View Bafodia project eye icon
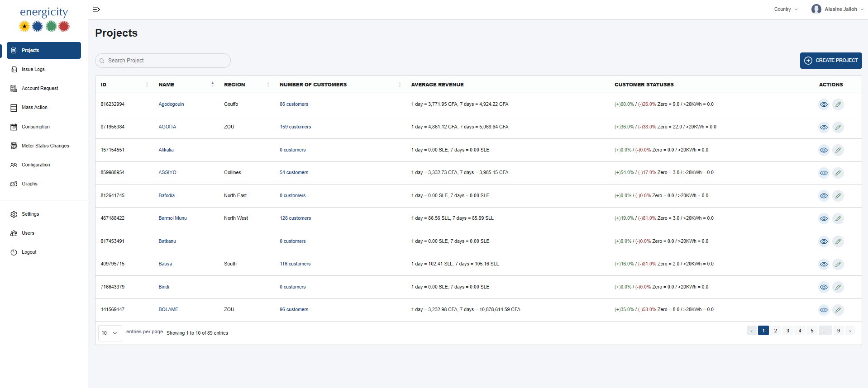 (824, 196)
